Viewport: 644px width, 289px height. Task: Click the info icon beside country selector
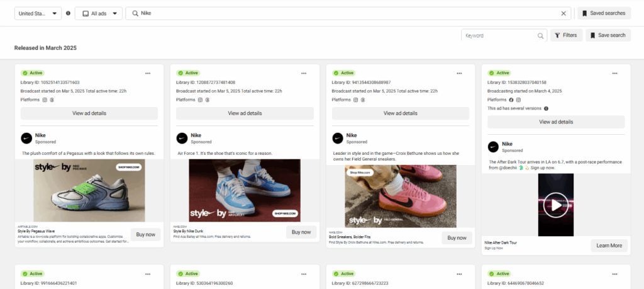tap(68, 13)
